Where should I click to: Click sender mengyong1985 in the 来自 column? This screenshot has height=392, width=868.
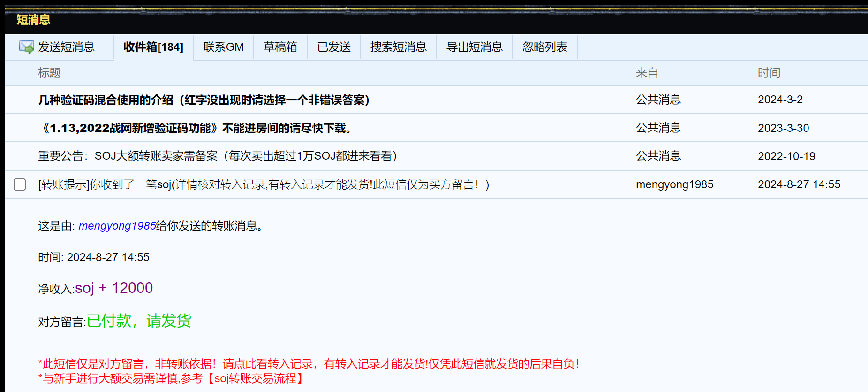tap(674, 184)
